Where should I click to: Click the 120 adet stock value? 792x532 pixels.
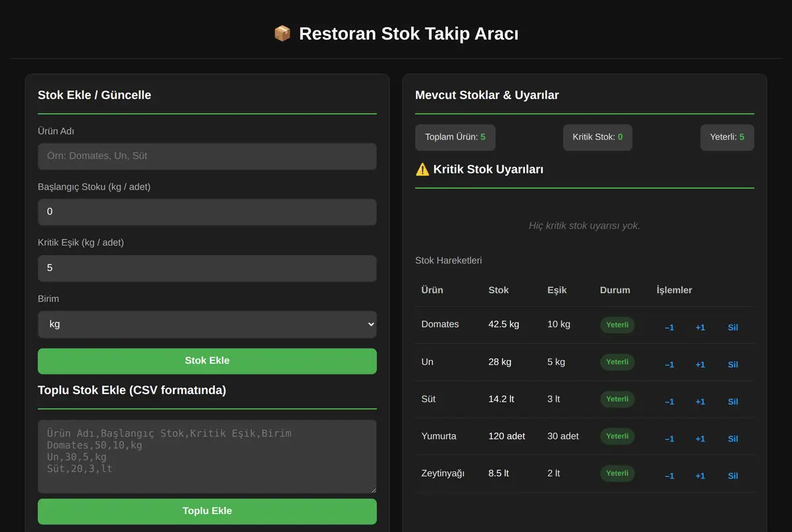[x=507, y=436]
